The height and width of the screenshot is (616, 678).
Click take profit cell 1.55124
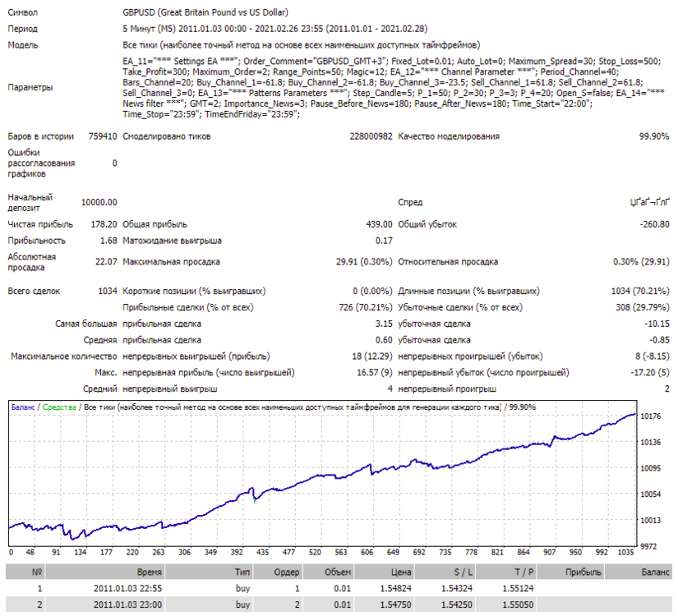pyautogui.click(x=518, y=589)
